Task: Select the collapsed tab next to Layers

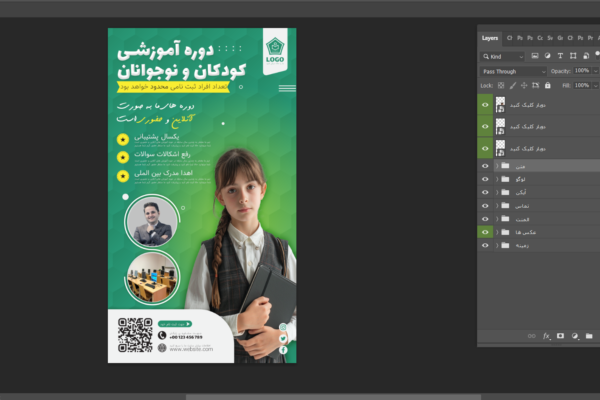Action: [x=508, y=38]
